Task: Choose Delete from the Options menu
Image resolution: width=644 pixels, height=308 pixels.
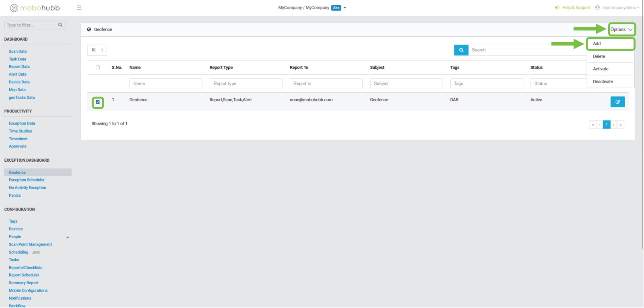Action: point(599,56)
